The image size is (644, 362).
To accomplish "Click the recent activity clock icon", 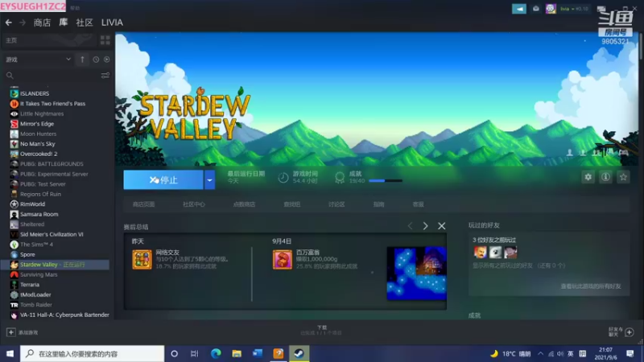I will tap(96, 60).
